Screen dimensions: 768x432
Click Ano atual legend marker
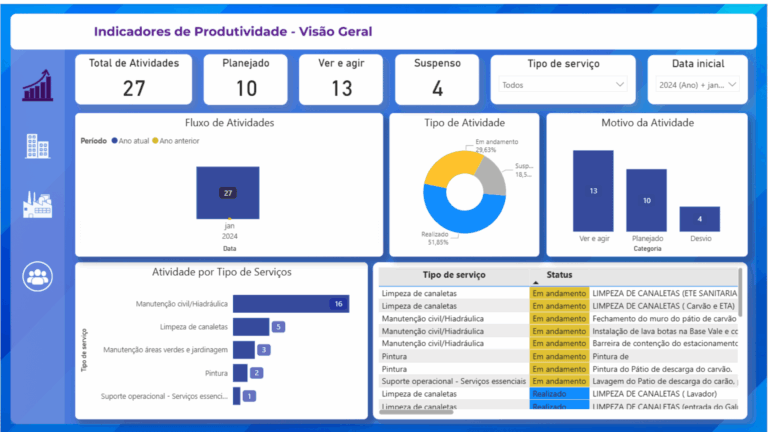click(115, 141)
